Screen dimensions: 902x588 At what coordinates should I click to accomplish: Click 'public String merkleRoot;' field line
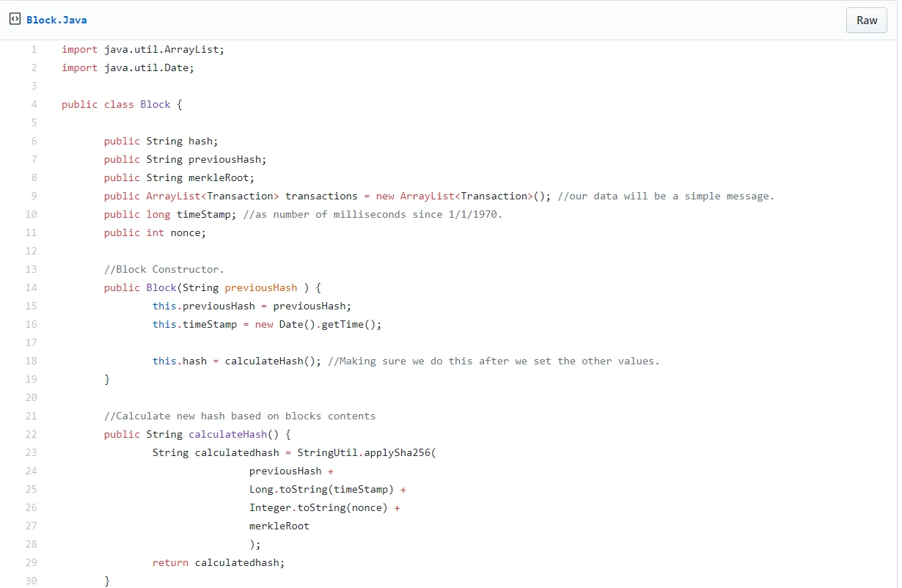tap(180, 178)
